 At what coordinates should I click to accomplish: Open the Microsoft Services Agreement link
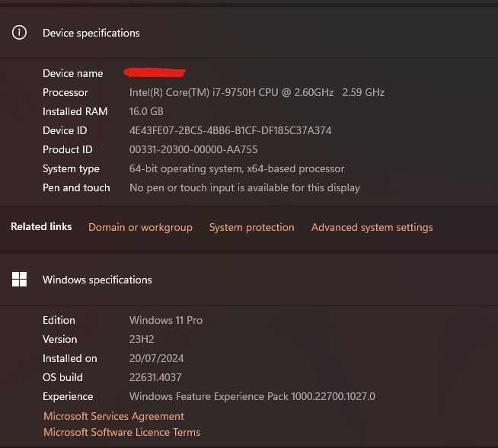point(113,416)
